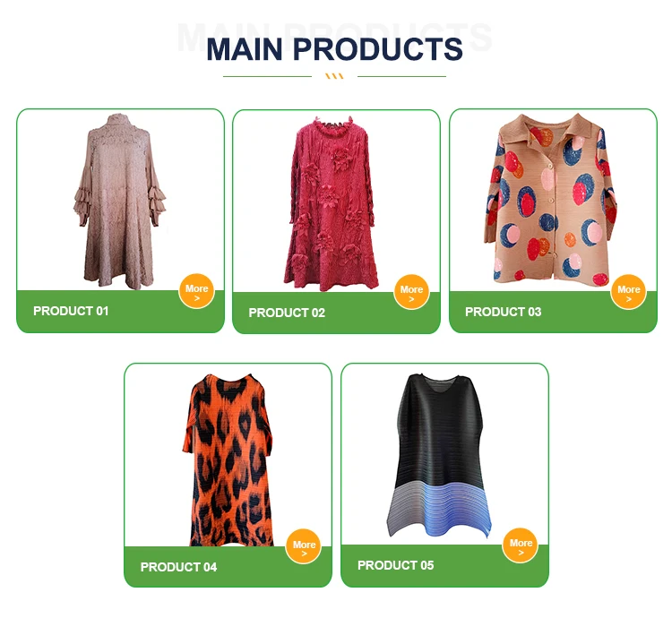Click the green footer bar of Product 01 card

(120, 312)
